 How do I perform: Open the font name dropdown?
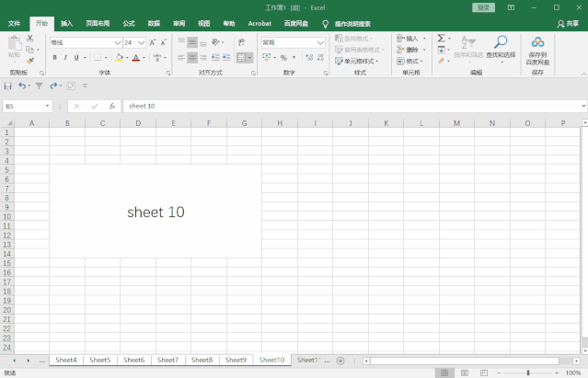(x=118, y=42)
